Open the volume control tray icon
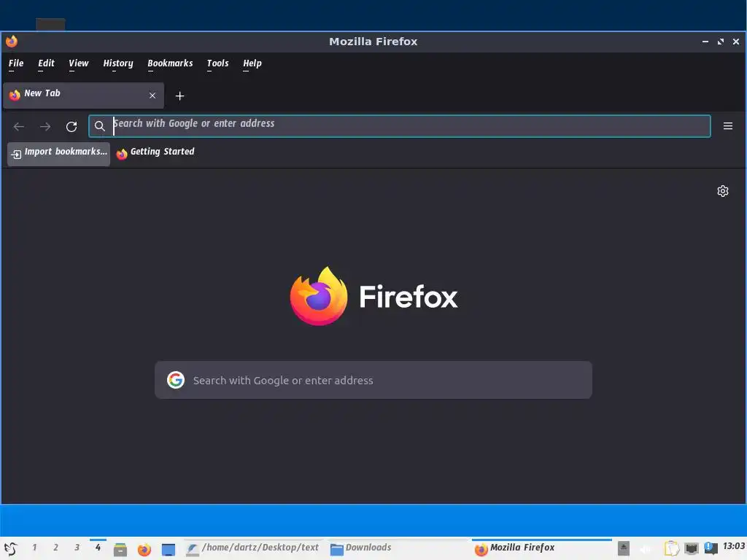The image size is (747, 560). pos(646,548)
